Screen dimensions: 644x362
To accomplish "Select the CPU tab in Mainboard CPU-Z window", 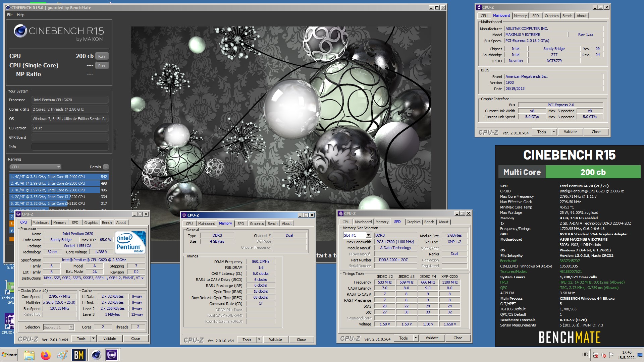I will click(x=484, y=16).
